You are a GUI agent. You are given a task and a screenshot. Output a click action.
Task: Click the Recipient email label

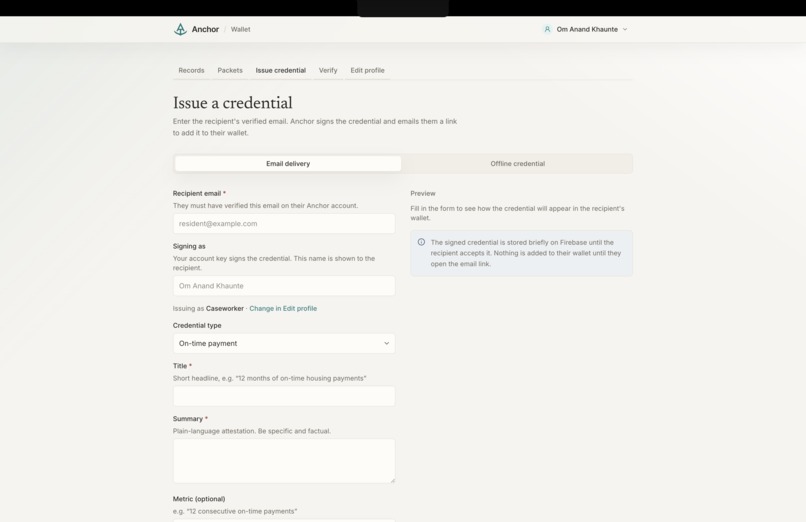(x=197, y=193)
